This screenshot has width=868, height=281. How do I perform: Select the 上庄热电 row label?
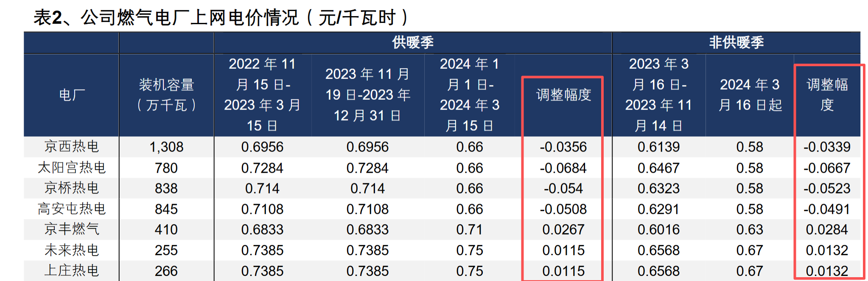point(72,270)
